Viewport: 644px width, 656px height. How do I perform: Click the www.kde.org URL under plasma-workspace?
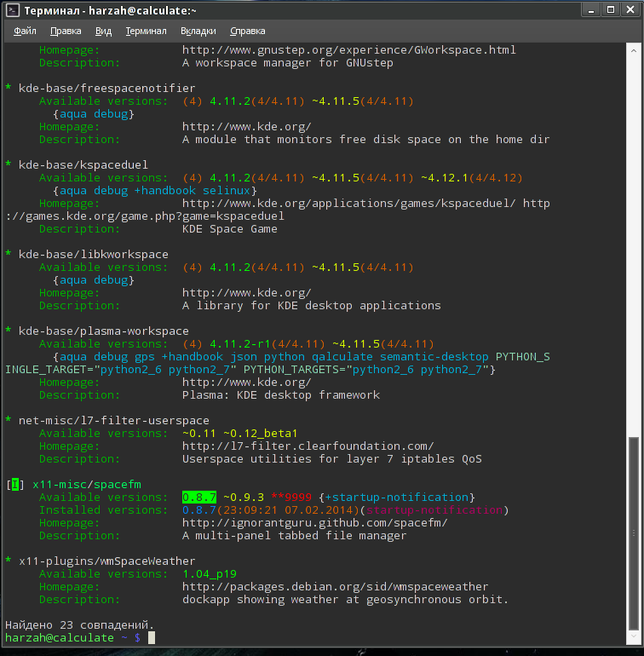246,383
